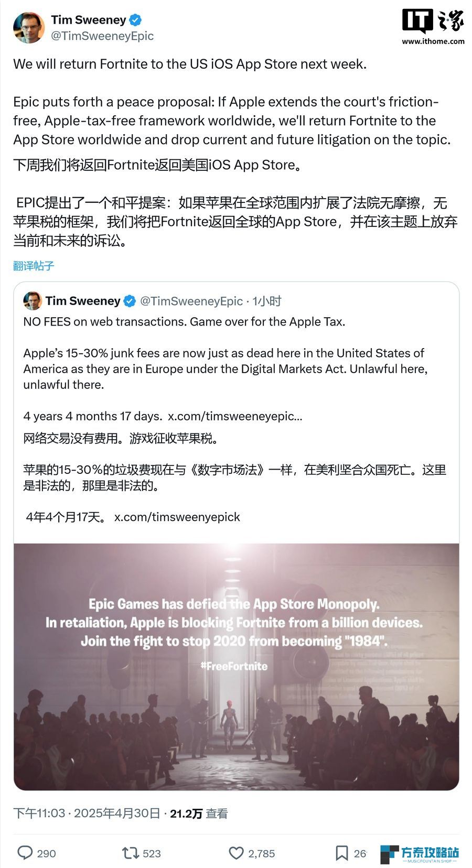
Task: Bookmark the post via bookmark icon
Action: [341, 853]
